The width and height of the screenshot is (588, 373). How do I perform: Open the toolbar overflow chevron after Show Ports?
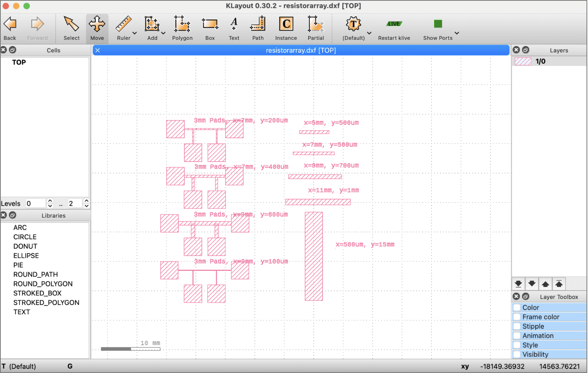point(457,33)
